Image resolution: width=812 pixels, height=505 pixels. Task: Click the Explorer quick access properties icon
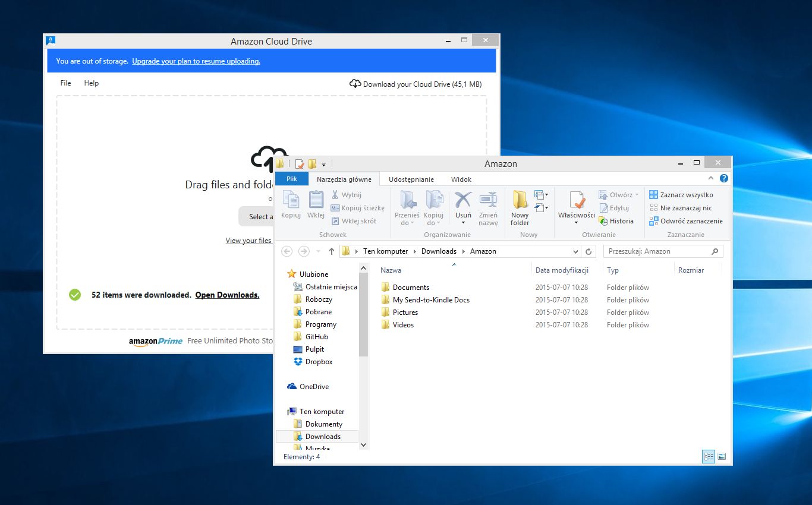(300, 164)
